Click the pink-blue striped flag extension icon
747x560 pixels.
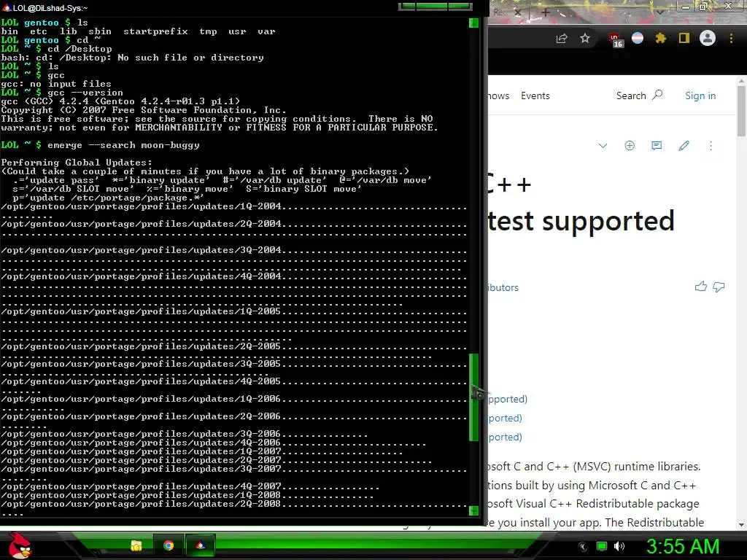tap(638, 39)
